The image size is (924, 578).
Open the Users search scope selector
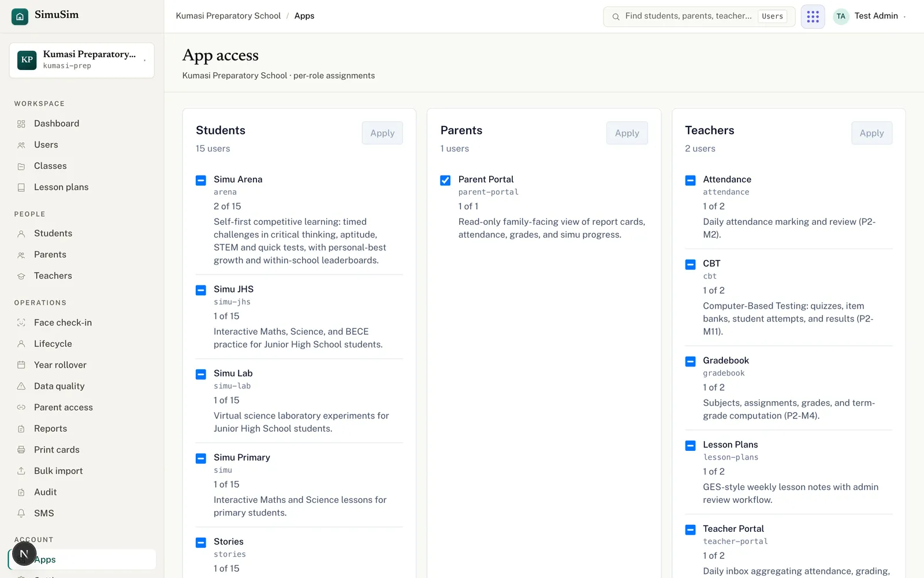pos(772,16)
